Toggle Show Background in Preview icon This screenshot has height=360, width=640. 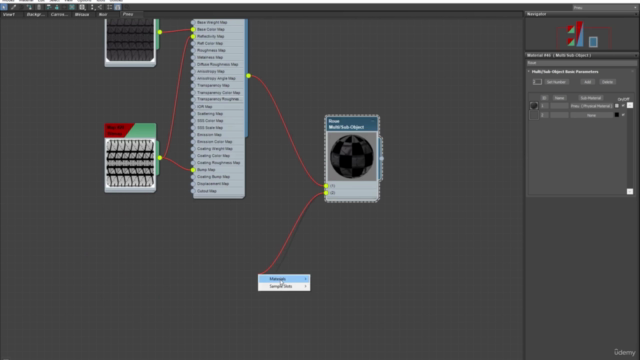tap(72, 7)
